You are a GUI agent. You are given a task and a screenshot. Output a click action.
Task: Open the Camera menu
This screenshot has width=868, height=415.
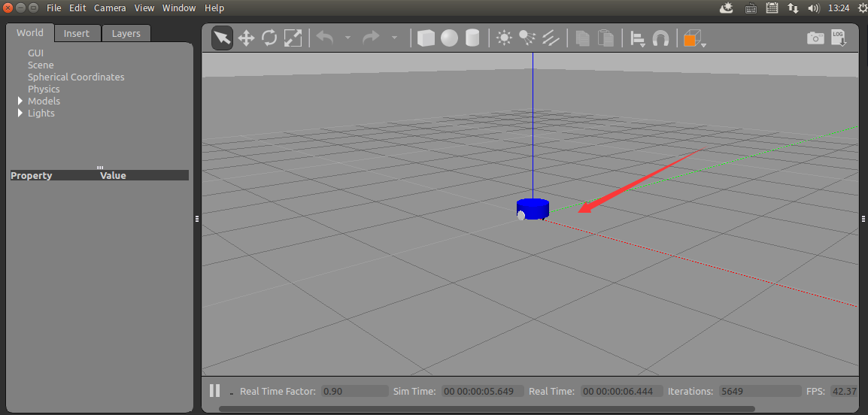(110, 8)
